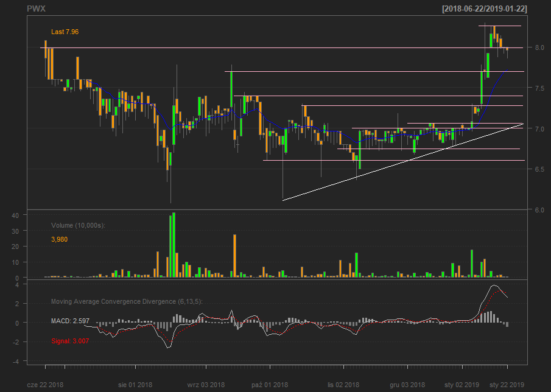Click the 6.5 price axis label
The width and height of the screenshot is (551, 392).
pos(540,169)
